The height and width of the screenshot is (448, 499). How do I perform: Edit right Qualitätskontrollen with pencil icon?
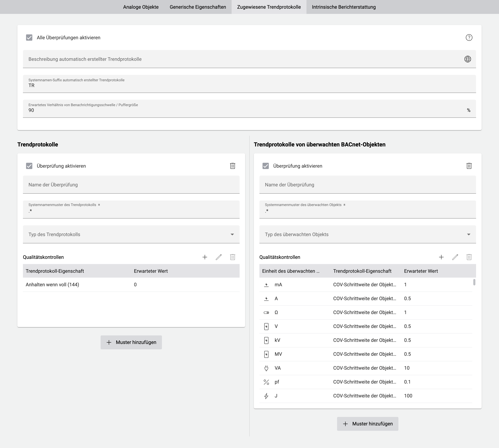tap(455, 257)
